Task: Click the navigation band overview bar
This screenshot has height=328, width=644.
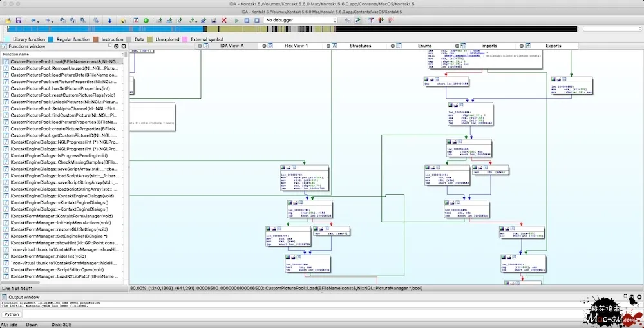Action: pos(292,29)
